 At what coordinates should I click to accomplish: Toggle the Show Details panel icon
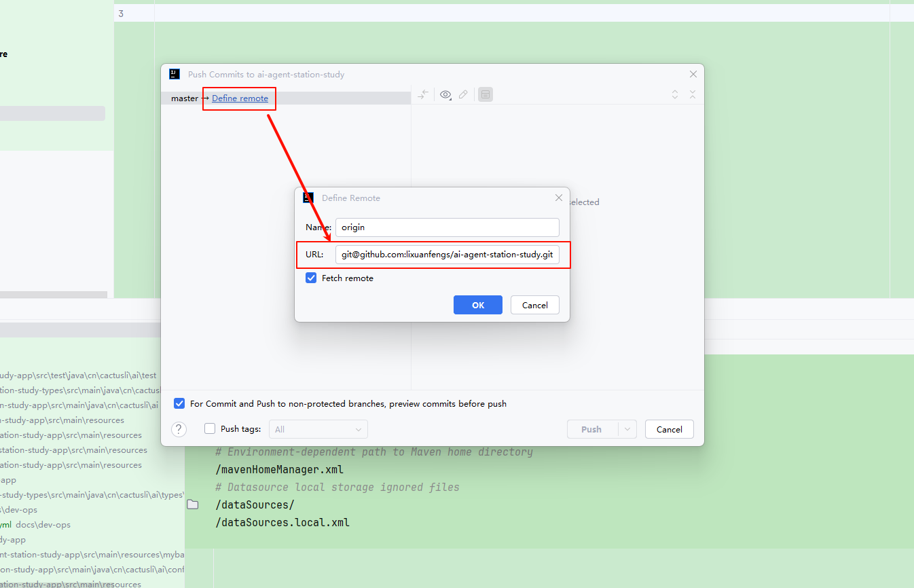pyautogui.click(x=486, y=95)
